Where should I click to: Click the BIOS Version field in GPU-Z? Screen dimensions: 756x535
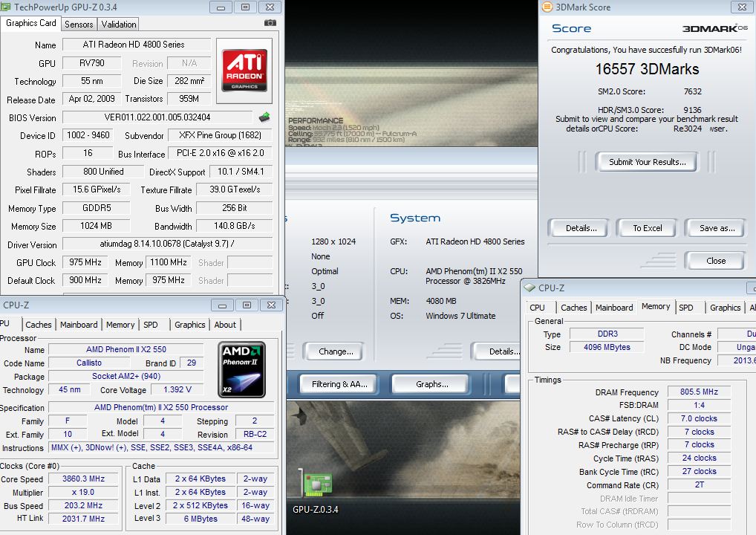point(157,117)
